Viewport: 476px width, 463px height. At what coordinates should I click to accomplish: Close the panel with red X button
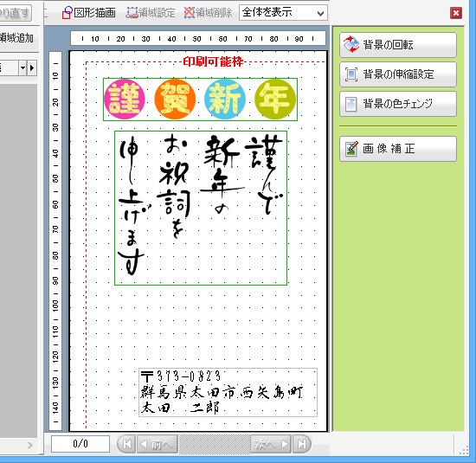point(456,13)
